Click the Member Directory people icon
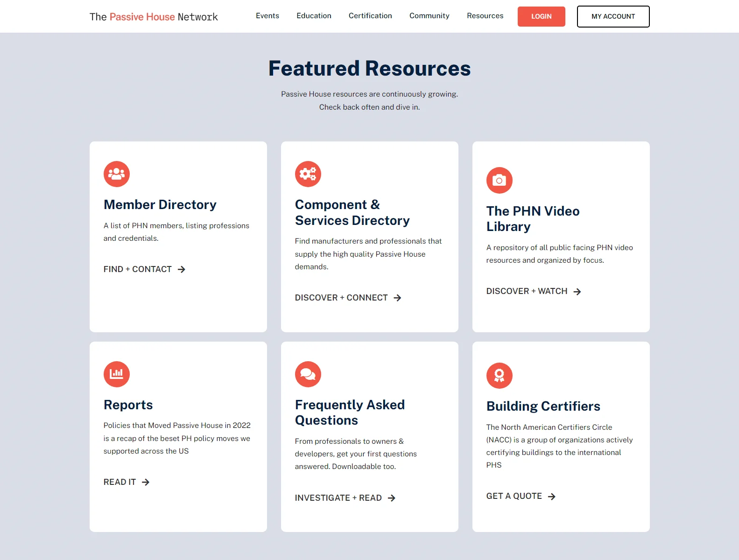739x560 pixels. pyautogui.click(x=117, y=174)
